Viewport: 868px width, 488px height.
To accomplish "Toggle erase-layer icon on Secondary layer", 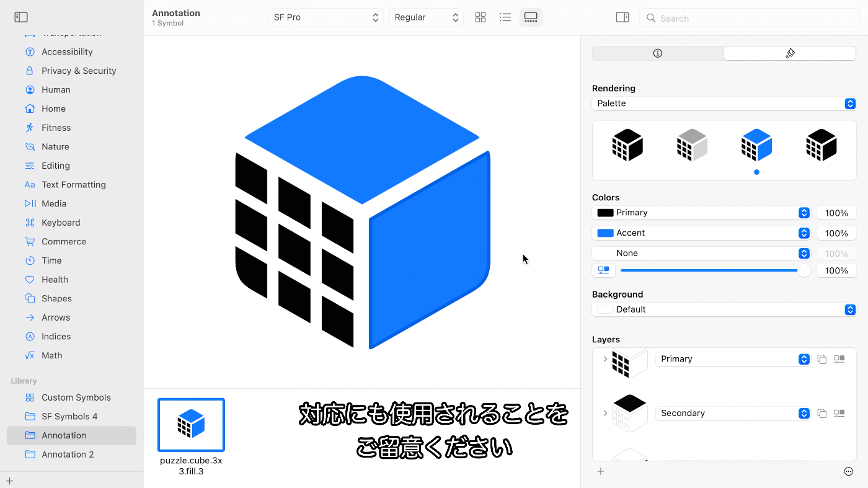I will 839,413.
